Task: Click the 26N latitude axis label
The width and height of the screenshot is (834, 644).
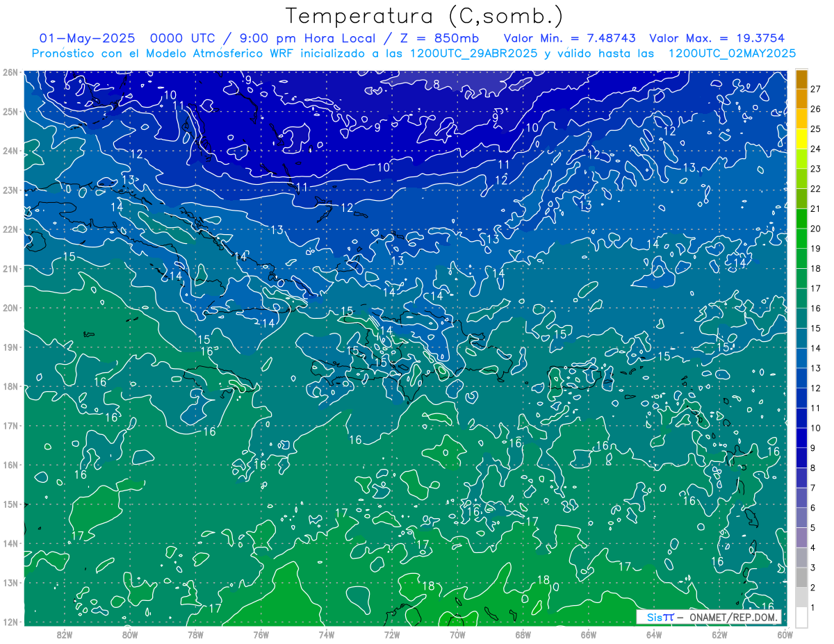Action: 10,72
